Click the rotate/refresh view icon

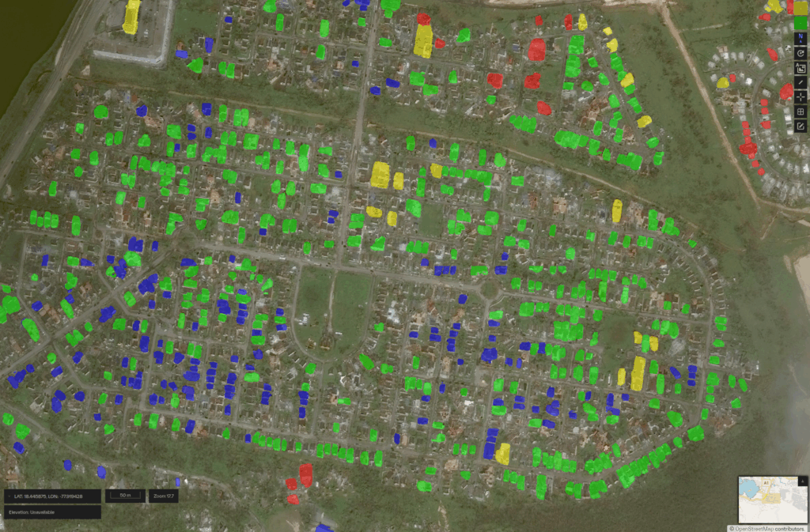801,53
